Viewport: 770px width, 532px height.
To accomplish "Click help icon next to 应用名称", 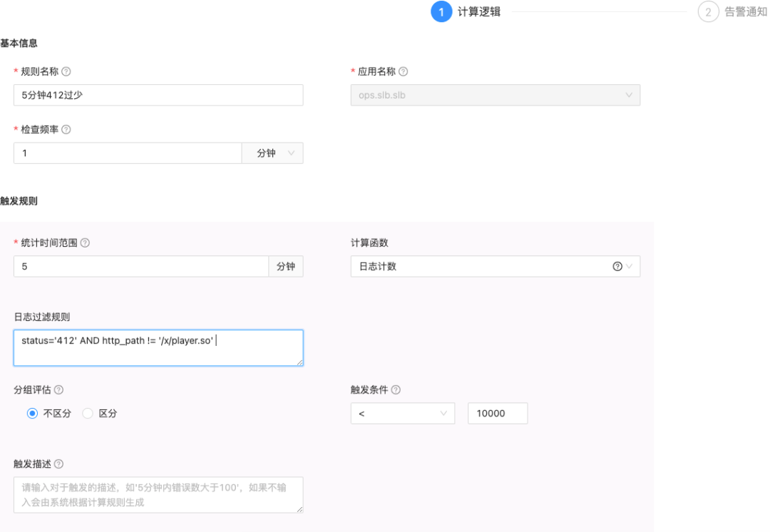I will 404,72.
